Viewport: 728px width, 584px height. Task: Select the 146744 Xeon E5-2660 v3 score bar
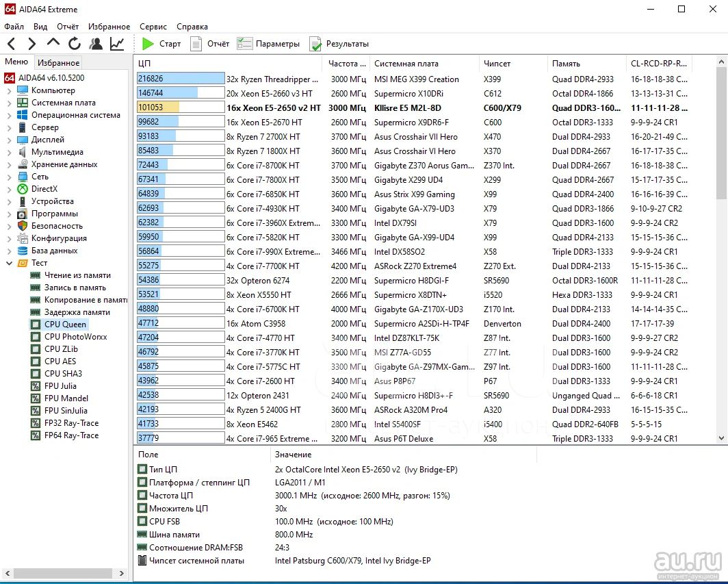181,93
